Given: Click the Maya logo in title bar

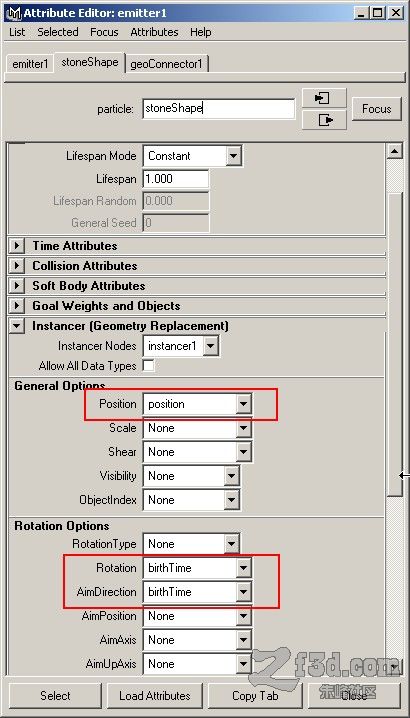Looking at the screenshot, I should tap(14, 13).
